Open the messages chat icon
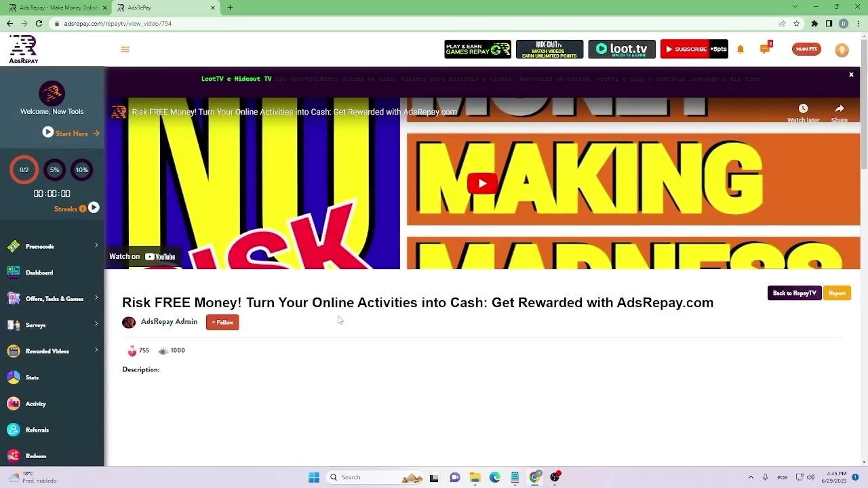The width and height of the screenshot is (868, 488). coord(766,49)
